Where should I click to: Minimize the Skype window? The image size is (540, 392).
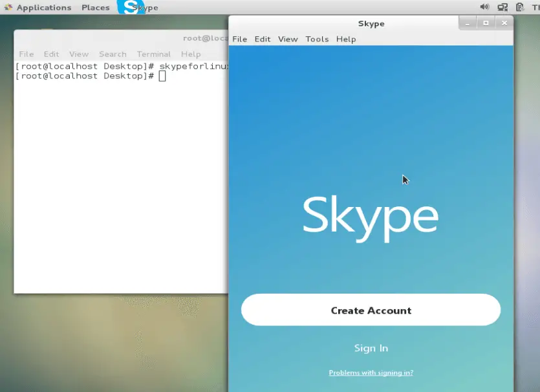pos(468,23)
